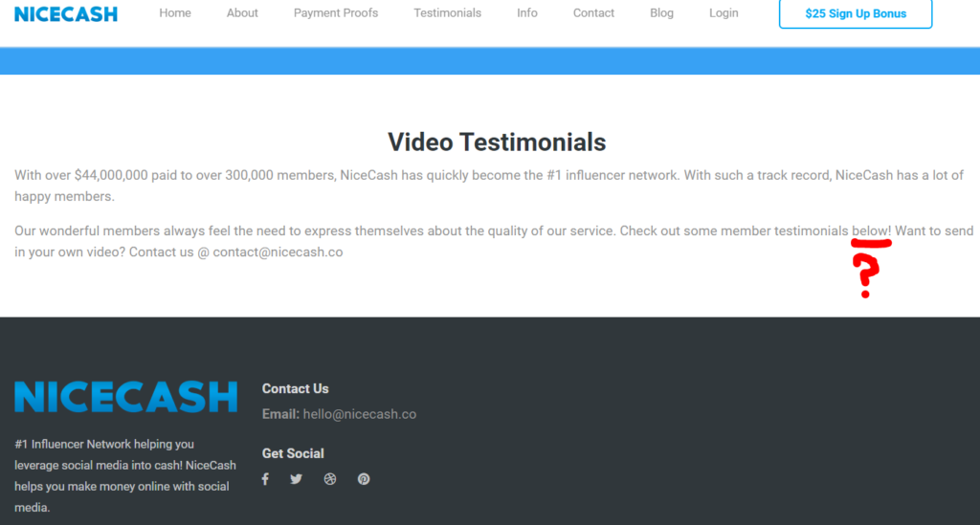Click the Video Testimonials heading

[497, 142]
